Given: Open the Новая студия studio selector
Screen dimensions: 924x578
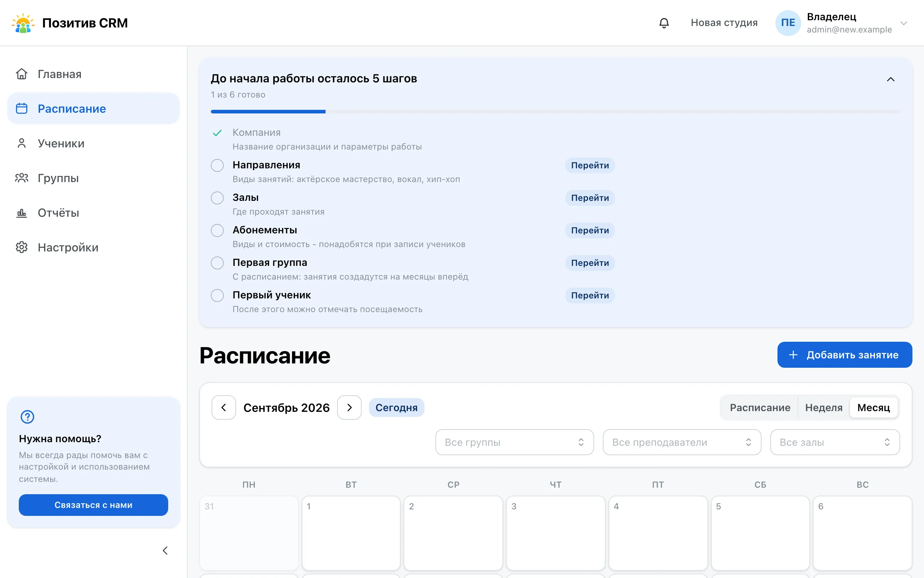Looking at the screenshot, I should click(724, 22).
